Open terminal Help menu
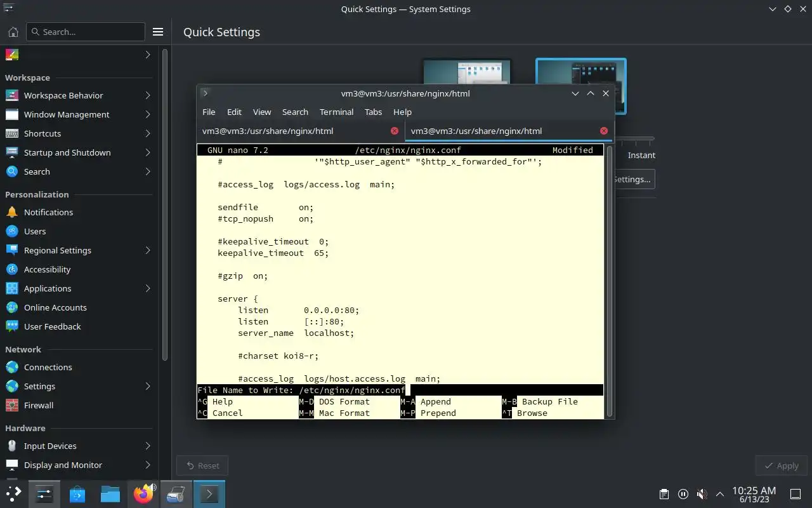This screenshot has width=812, height=508. pyautogui.click(x=402, y=112)
